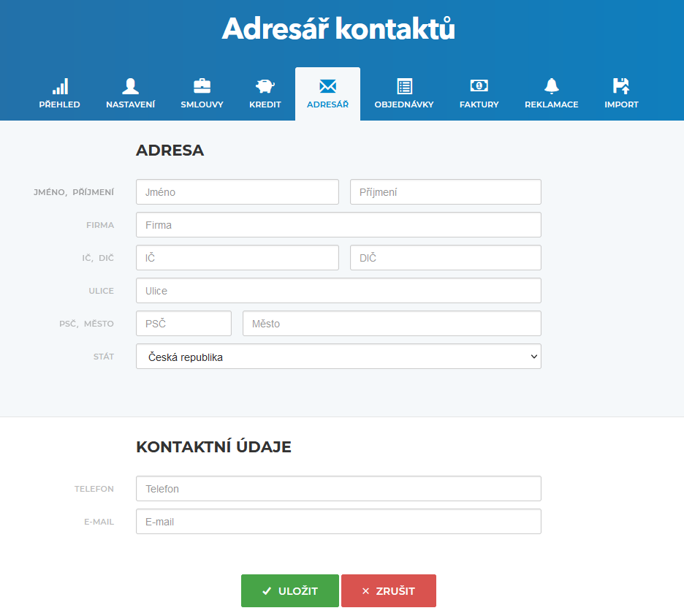This screenshot has width=684, height=616.
Task: Focus the Ulice address field
Action: tap(338, 291)
